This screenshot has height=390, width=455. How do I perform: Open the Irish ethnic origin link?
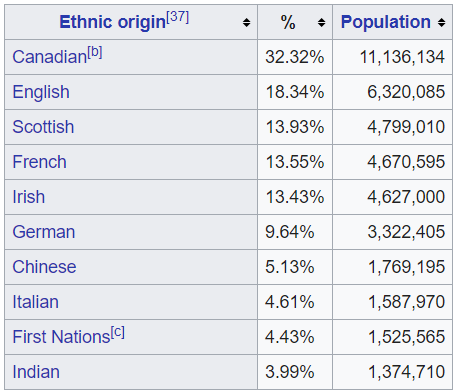(28, 197)
